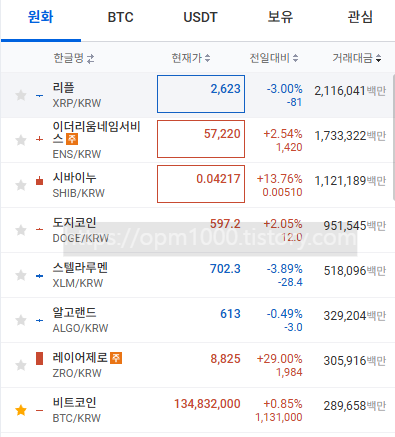This screenshot has width=395, height=437.
Task: Click the 2,623 price of 리플
Action: 225,89
